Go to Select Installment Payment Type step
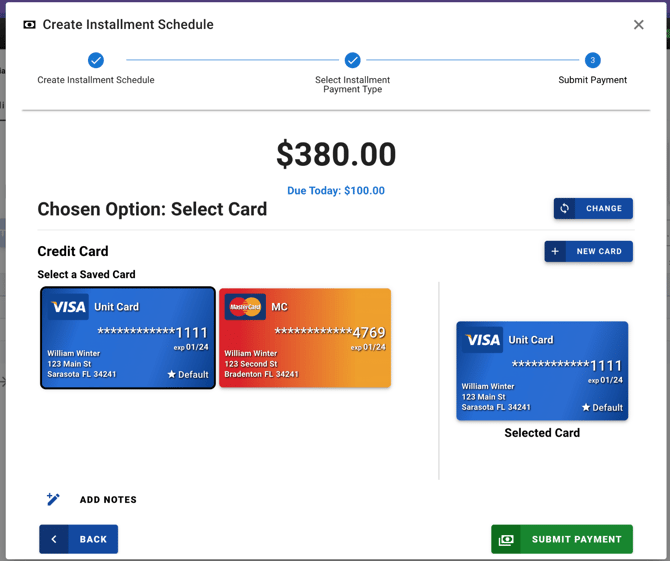This screenshot has height=561, width=670. (352, 61)
